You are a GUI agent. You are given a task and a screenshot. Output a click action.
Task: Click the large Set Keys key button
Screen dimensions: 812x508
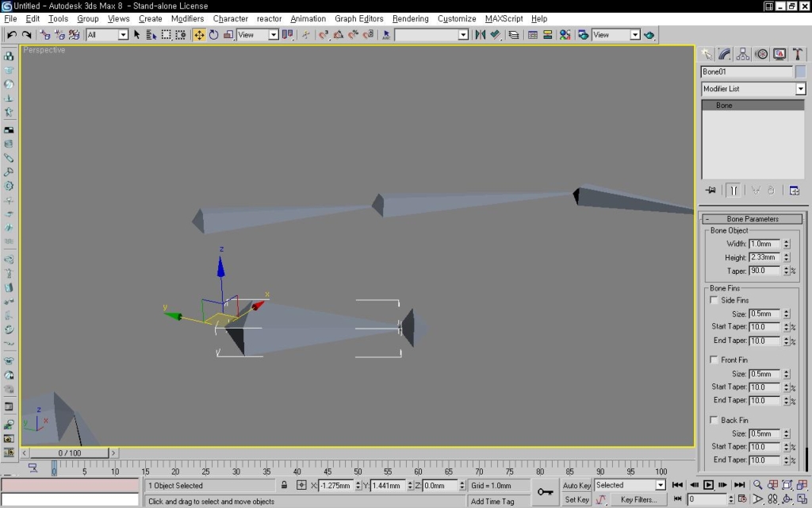(x=545, y=492)
